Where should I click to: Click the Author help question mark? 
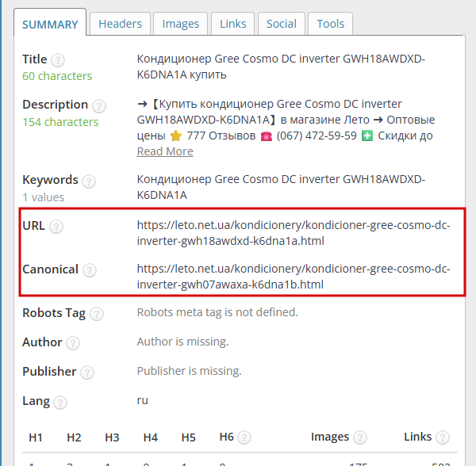click(73, 343)
